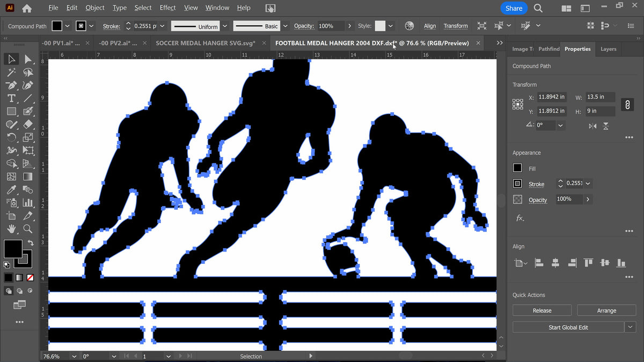Select the Blend tool
This screenshot has width=644, height=362.
(x=28, y=190)
